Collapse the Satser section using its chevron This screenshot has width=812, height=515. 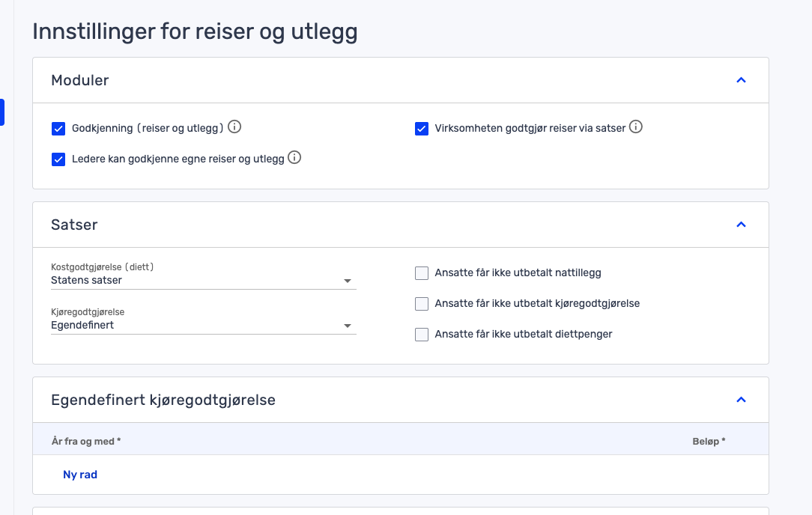(741, 225)
